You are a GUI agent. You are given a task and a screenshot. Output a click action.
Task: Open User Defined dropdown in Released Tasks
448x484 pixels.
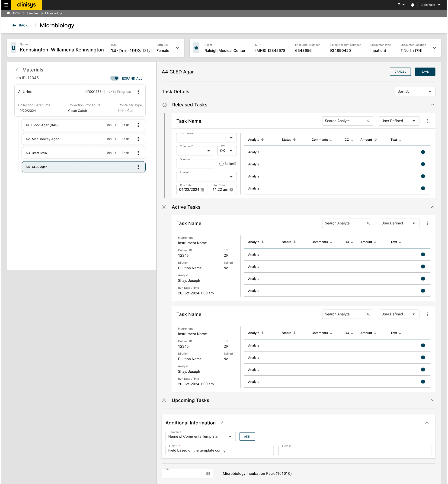pyautogui.click(x=399, y=121)
